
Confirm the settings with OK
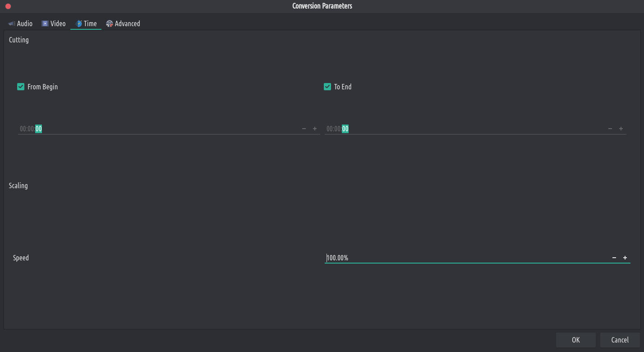[576, 340]
